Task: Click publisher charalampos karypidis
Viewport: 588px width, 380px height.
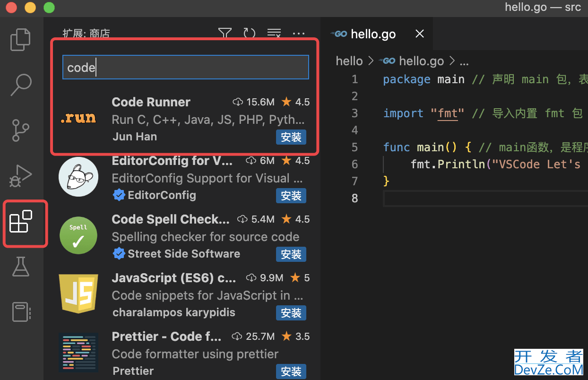Action: 174,312
